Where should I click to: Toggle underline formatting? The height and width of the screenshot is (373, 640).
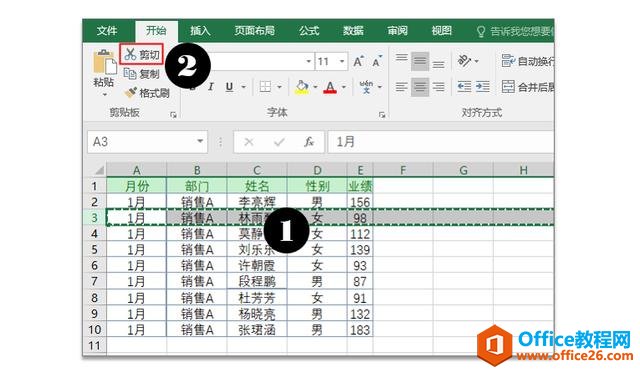tap(229, 87)
